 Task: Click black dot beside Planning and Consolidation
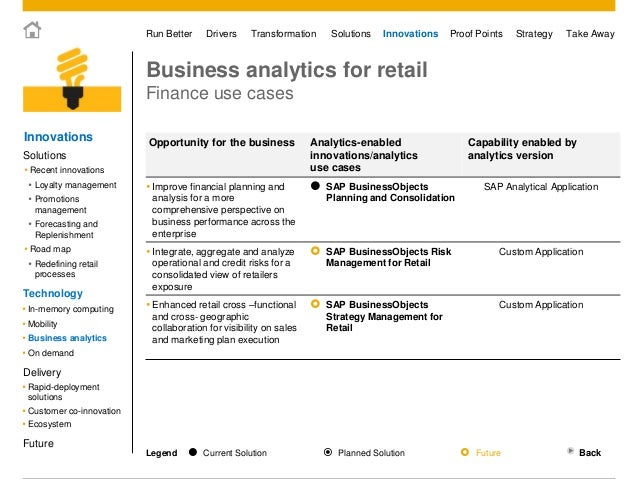click(x=315, y=186)
